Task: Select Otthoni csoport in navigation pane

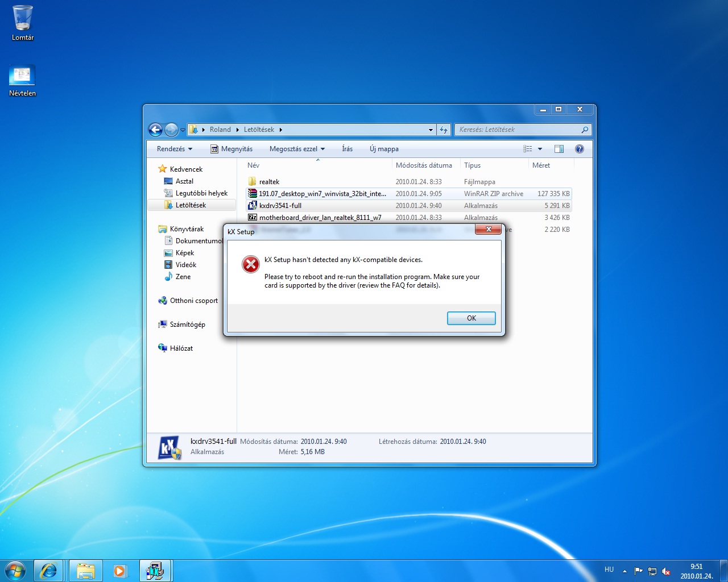Action: click(188, 301)
